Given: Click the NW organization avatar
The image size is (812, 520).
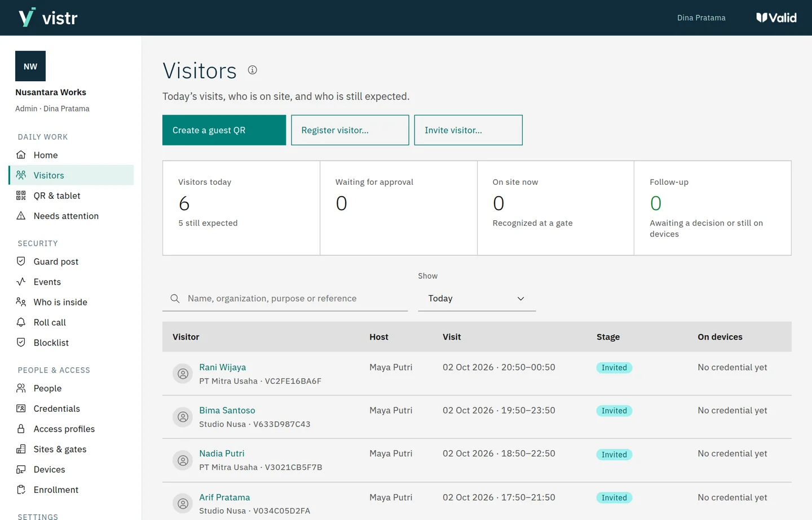Looking at the screenshot, I should coord(30,66).
